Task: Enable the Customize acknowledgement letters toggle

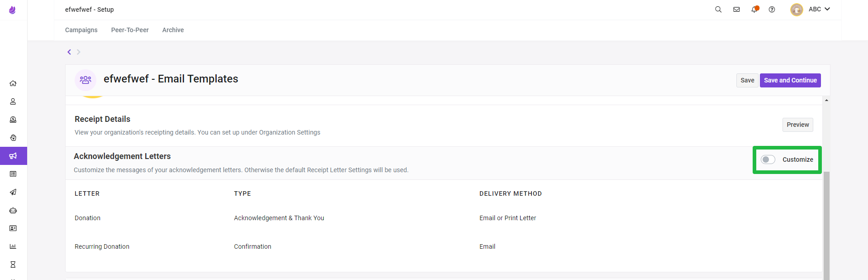Action: pyautogui.click(x=768, y=159)
